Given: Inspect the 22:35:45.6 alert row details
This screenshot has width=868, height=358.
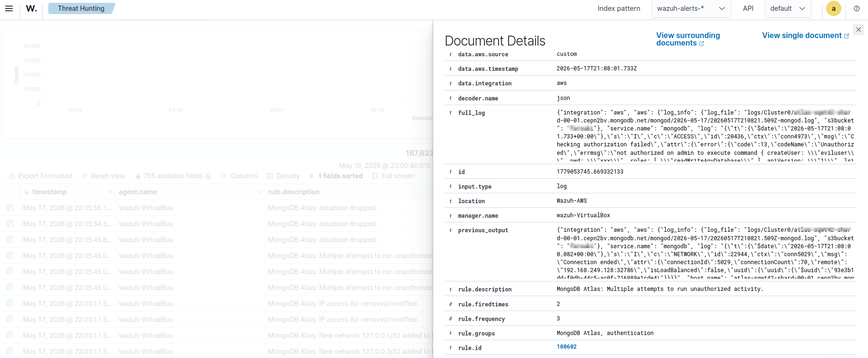Looking at the screenshot, I should [10, 240].
